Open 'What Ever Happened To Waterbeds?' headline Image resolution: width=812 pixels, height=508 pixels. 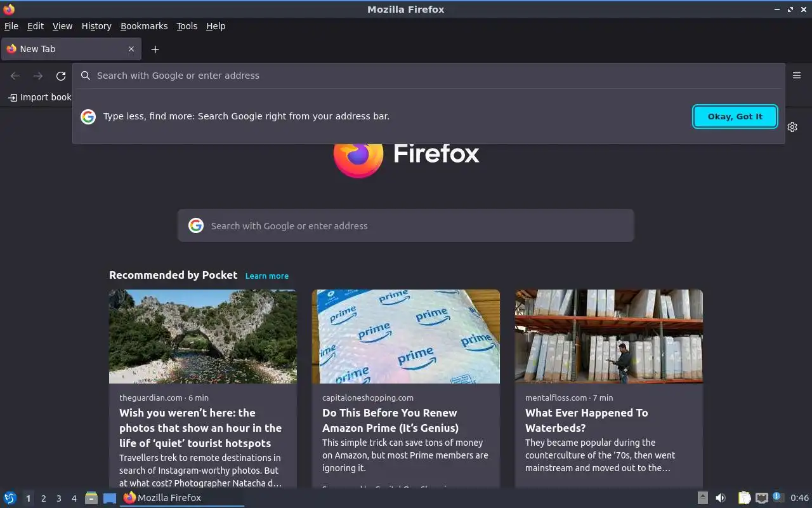(x=587, y=420)
